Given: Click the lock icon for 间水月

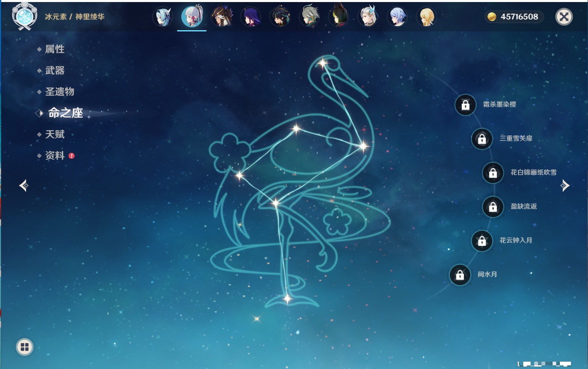Looking at the screenshot, I should pos(460,275).
